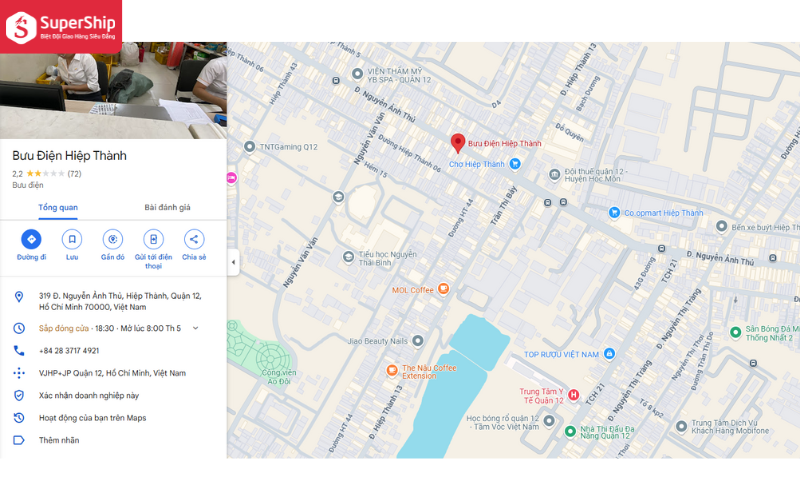Click Thêm nhãn add label link
Image resolution: width=800 pixels, height=500 pixels.
(59, 440)
